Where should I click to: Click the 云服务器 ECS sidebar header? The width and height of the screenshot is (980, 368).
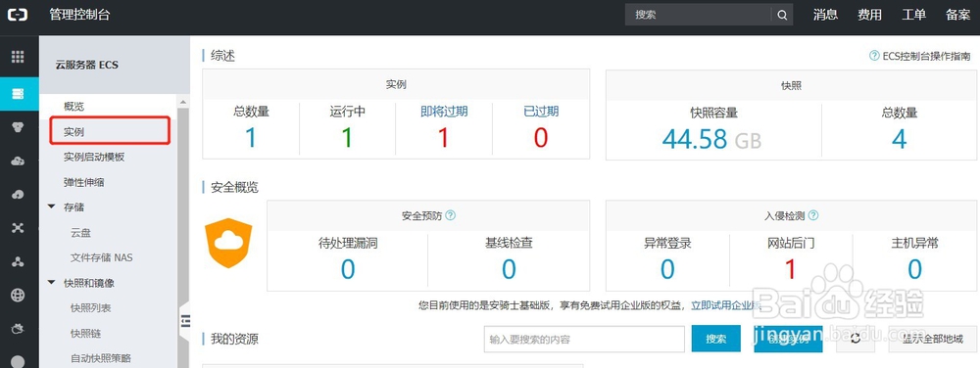[x=87, y=65]
